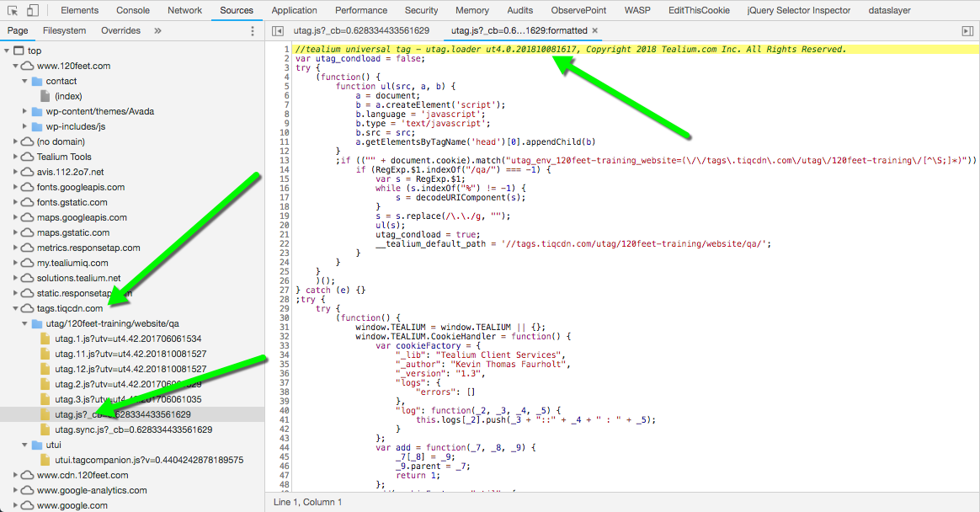Select the Page navigator pane
Screen dimensions: 980x512
click(x=18, y=30)
